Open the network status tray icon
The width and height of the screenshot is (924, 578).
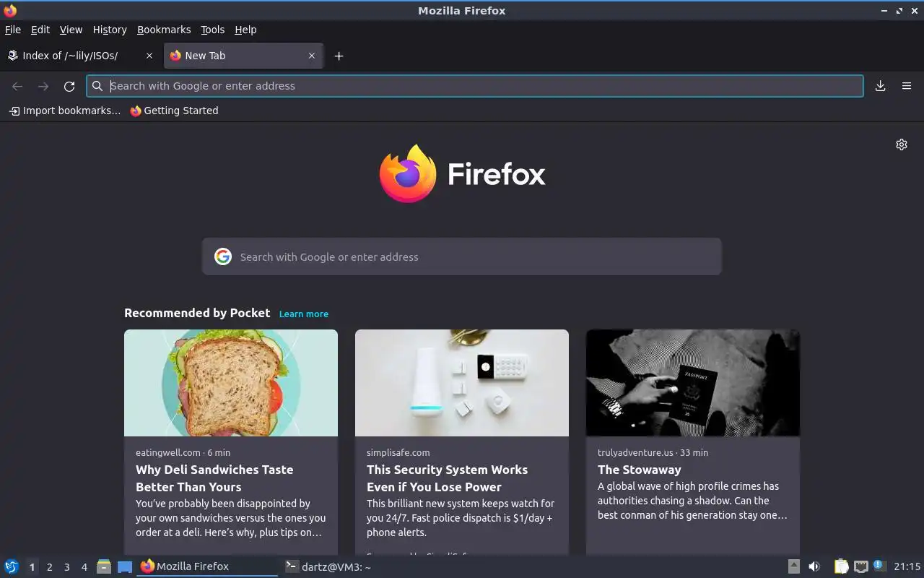[860, 566]
